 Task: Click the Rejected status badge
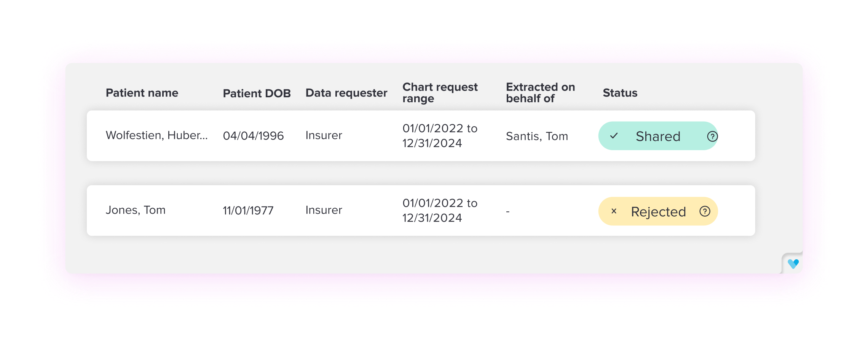tap(658, 211)
